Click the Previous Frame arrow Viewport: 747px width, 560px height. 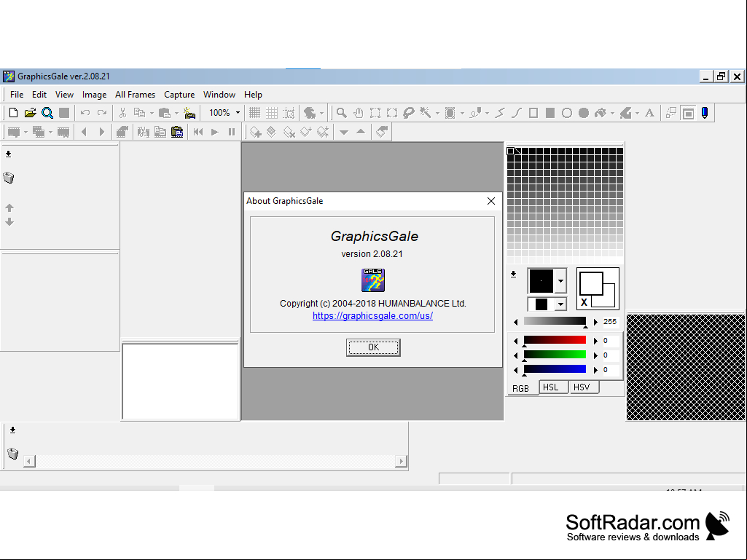[x=85, y=132]
